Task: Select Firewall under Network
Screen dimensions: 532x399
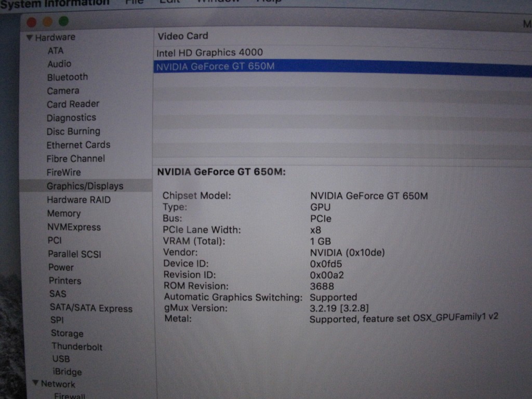Action: (70, 395)
